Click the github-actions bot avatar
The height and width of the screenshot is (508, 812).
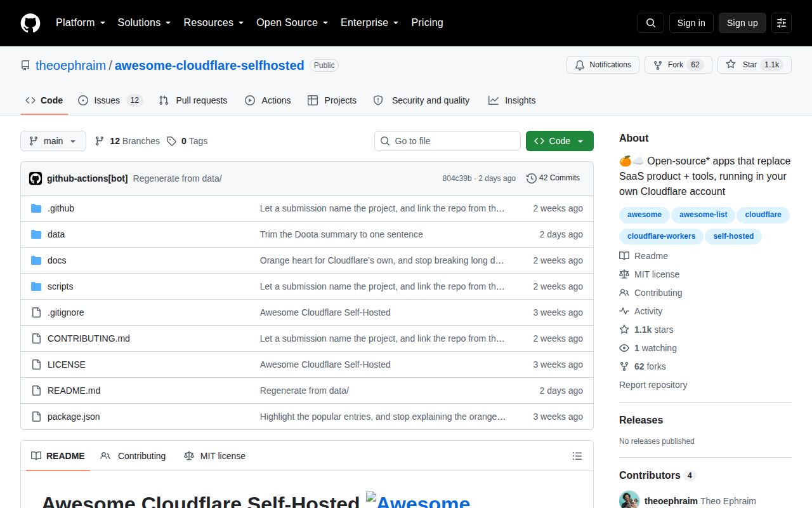[36, 178]
